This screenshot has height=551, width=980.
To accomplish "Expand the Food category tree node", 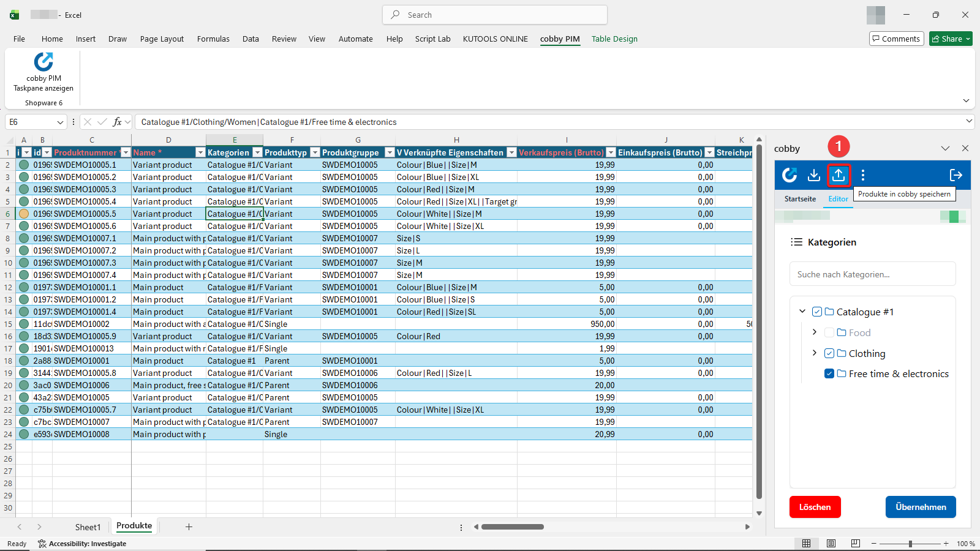I will [x=815, y=332].
